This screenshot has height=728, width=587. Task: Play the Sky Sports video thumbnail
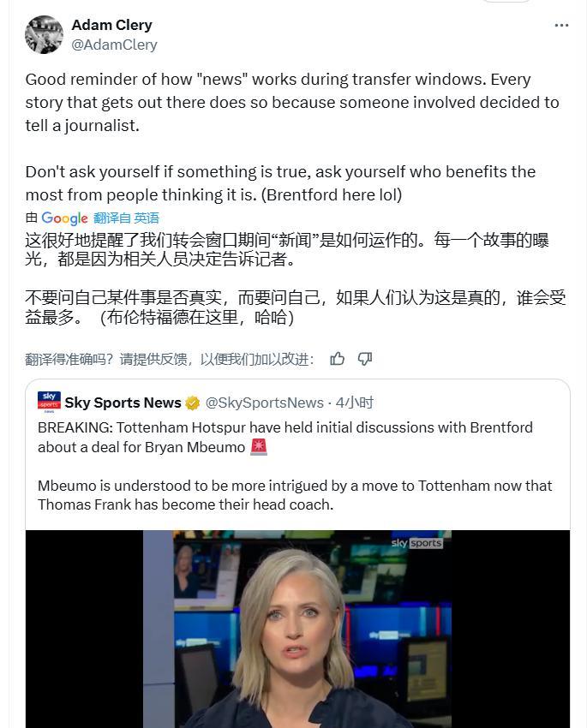click(x=297, y=629)
